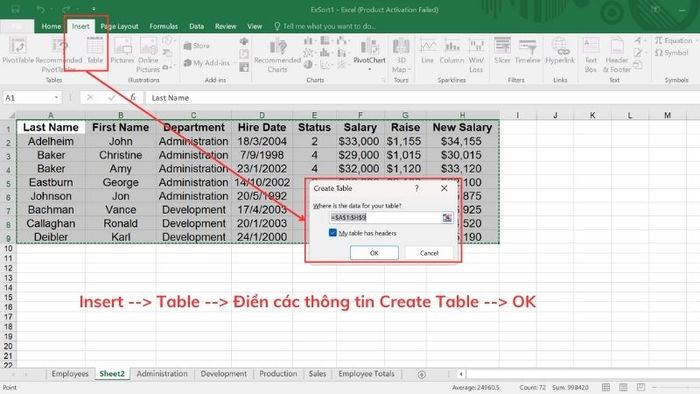
Task: Switch to Page Break Preview icon
Action: click(641, 387)
